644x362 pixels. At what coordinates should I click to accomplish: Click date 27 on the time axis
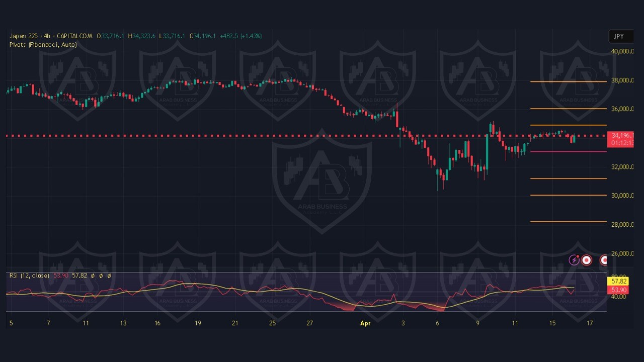point(309,323)
